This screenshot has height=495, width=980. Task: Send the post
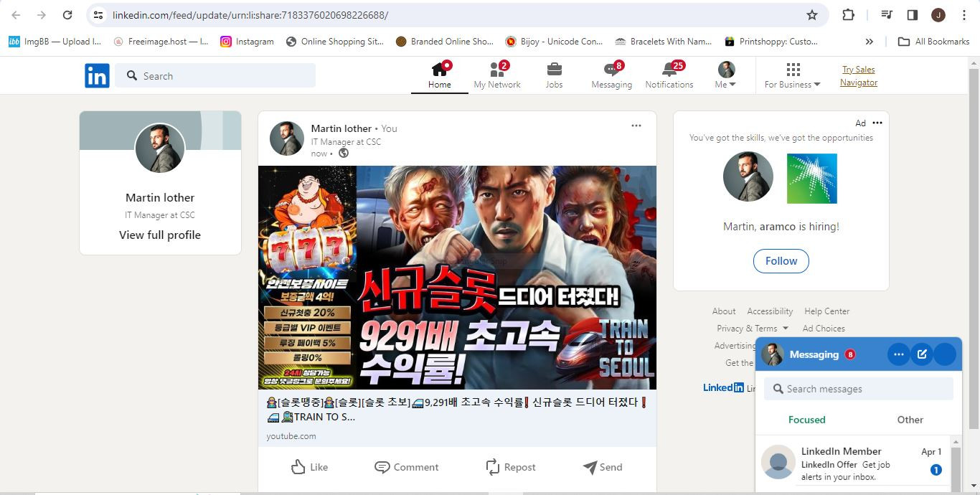click(x=603, y=467)
